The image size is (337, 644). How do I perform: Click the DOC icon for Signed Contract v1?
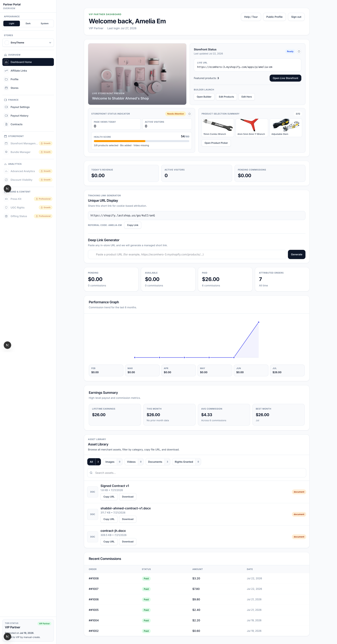93,492
